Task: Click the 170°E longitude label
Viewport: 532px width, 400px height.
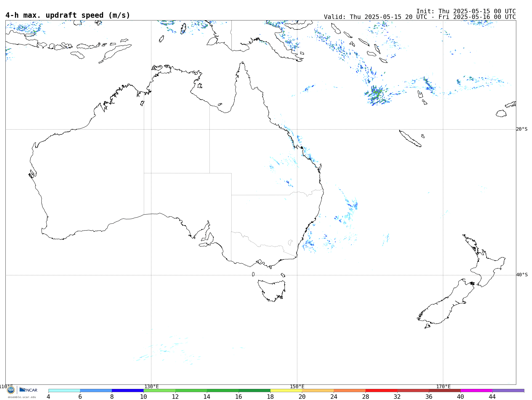Action: (x=443, y=387)
